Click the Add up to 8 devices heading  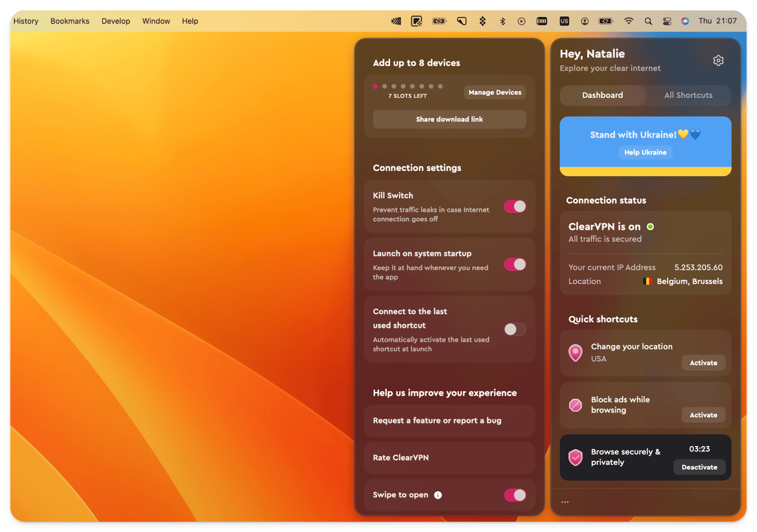coord(416,63)
